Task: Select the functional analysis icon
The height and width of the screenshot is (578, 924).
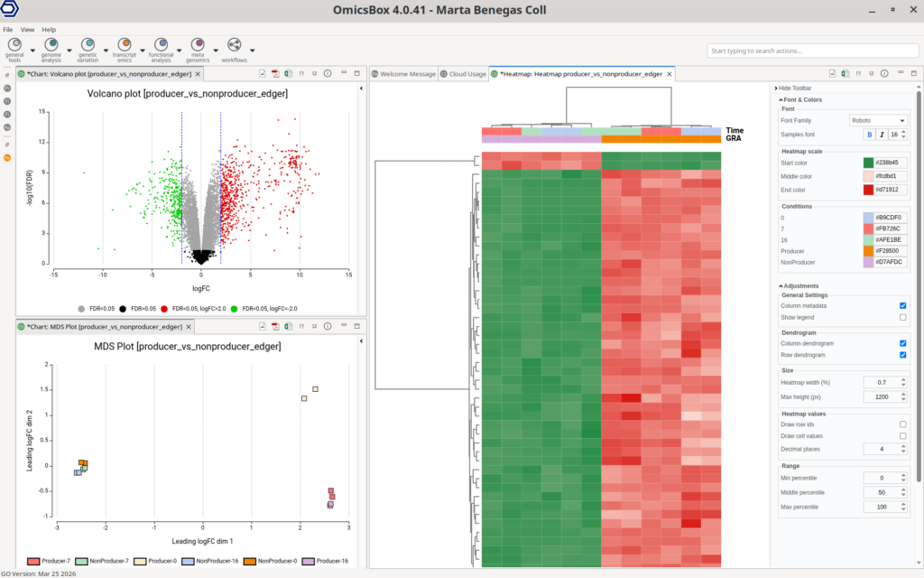Action: [162, 45]
